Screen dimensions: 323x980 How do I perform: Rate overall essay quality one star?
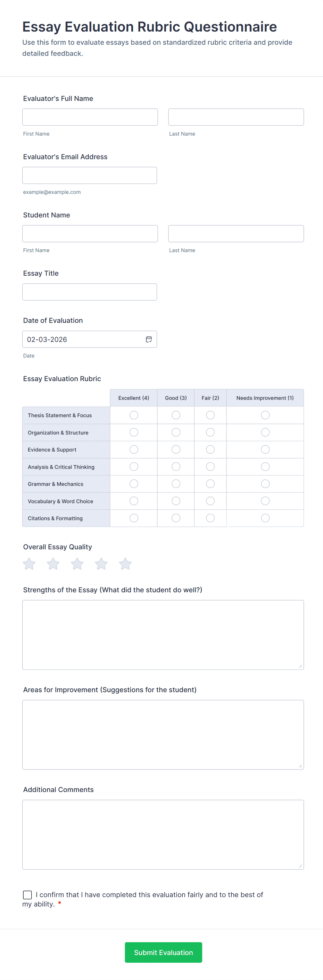tap(29, 564)
